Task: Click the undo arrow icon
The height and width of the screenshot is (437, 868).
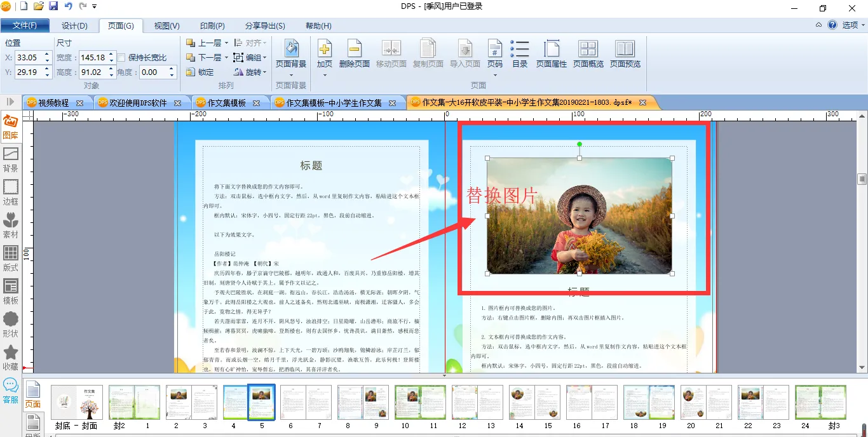Action: tap(68, 6)
